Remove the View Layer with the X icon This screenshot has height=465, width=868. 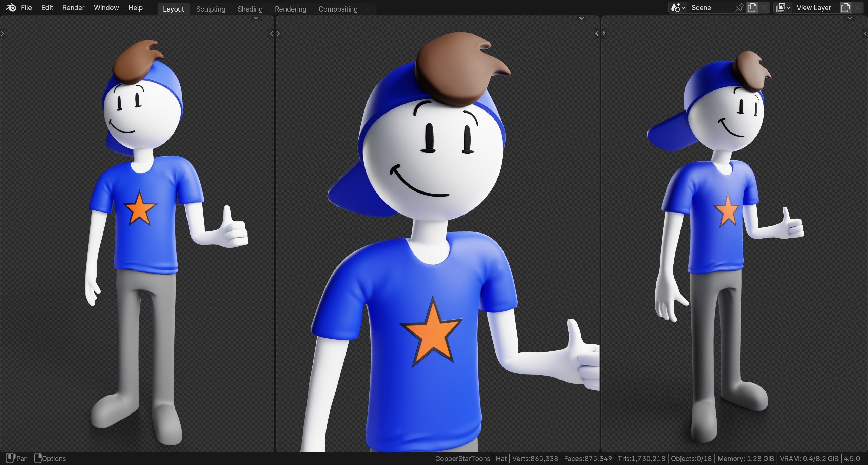click(857, 7)
